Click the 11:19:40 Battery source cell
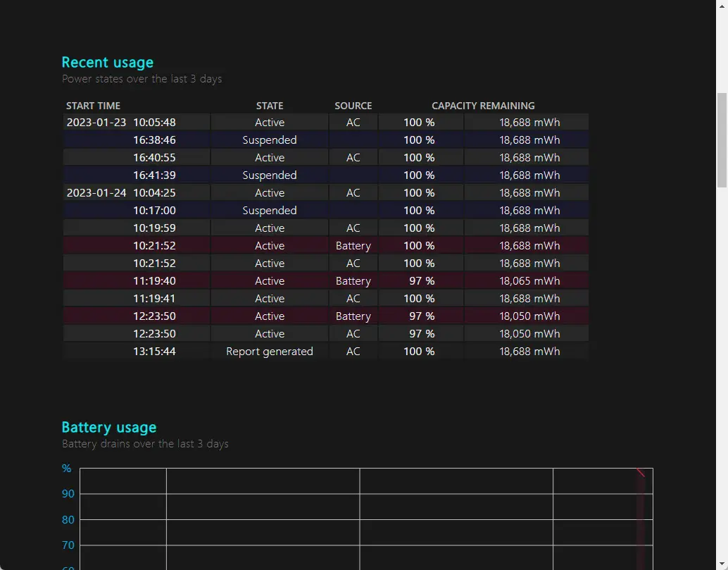Image resolution: width=728 pixels, height=570 pixels. (x=353, y=281)
